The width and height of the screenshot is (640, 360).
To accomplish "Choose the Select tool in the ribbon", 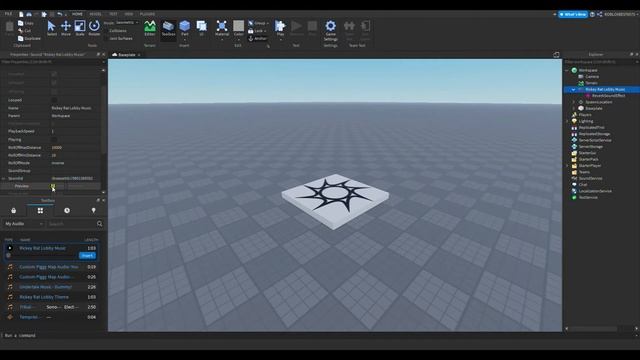I will tap(51, 29).
